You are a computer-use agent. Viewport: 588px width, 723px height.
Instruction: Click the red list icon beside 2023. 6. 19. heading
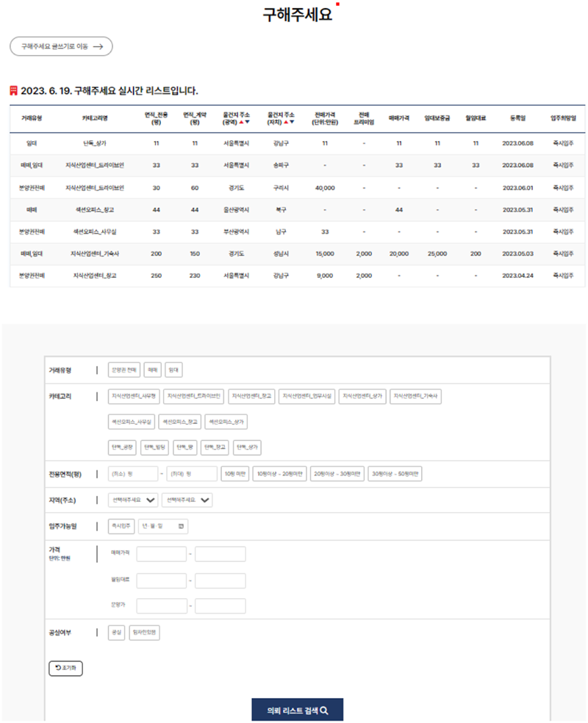(13, 90)
